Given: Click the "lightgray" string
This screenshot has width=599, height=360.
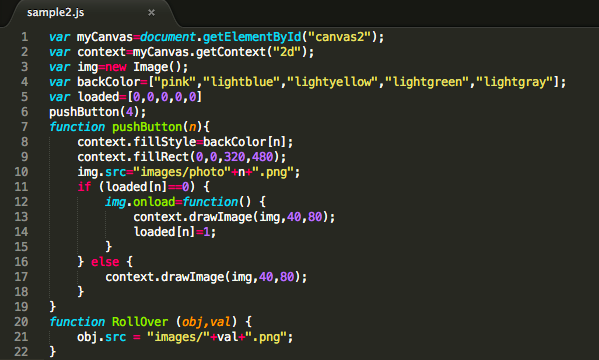Looking at the screenshot, I should pyautogui.click(x=515, y=82).
